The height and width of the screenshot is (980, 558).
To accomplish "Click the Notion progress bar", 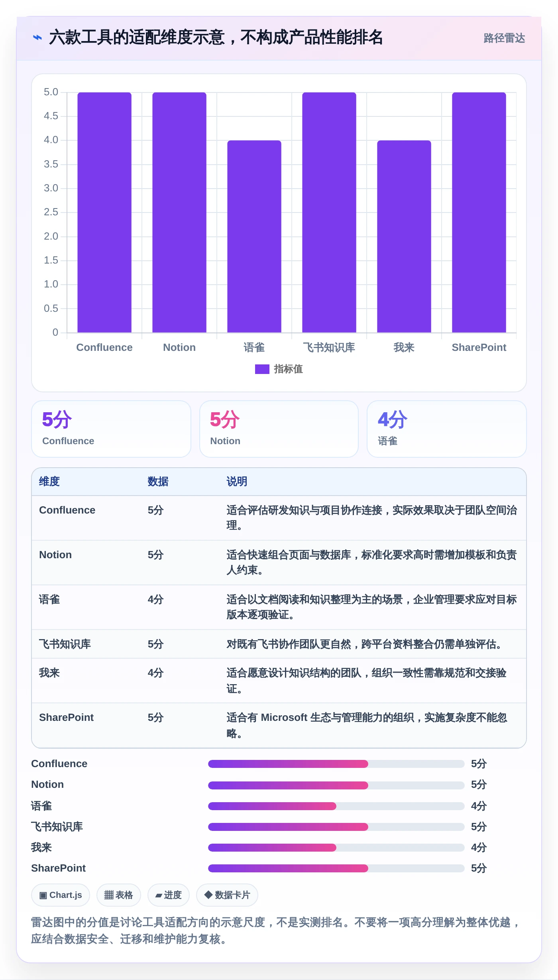I will pos(336,785).
